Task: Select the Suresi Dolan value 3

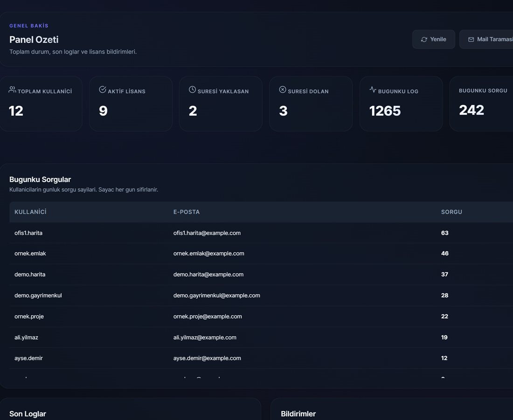Action: click(284, 111)
